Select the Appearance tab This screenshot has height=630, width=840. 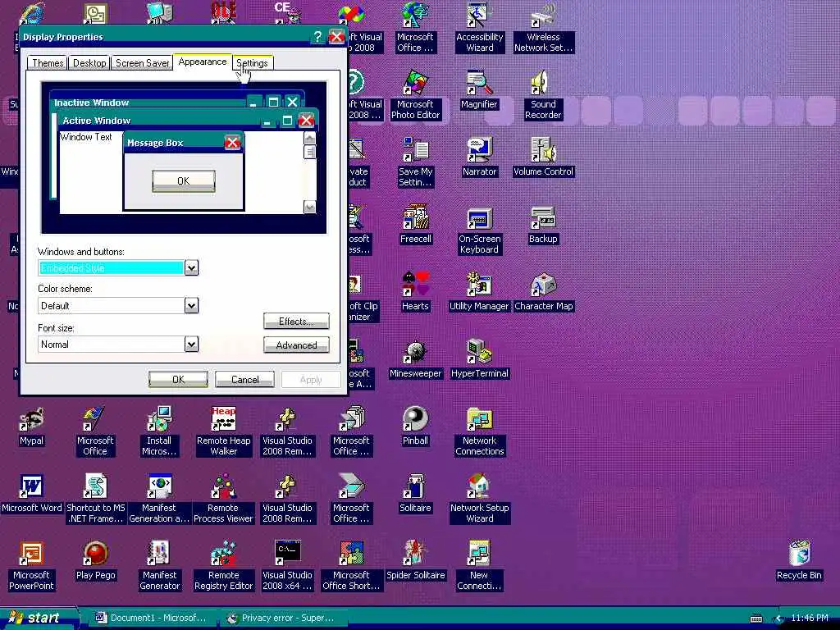(x=203, y=62)
